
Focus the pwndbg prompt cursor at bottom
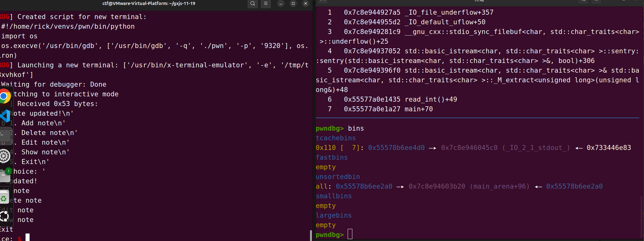(x=350, y=234)
